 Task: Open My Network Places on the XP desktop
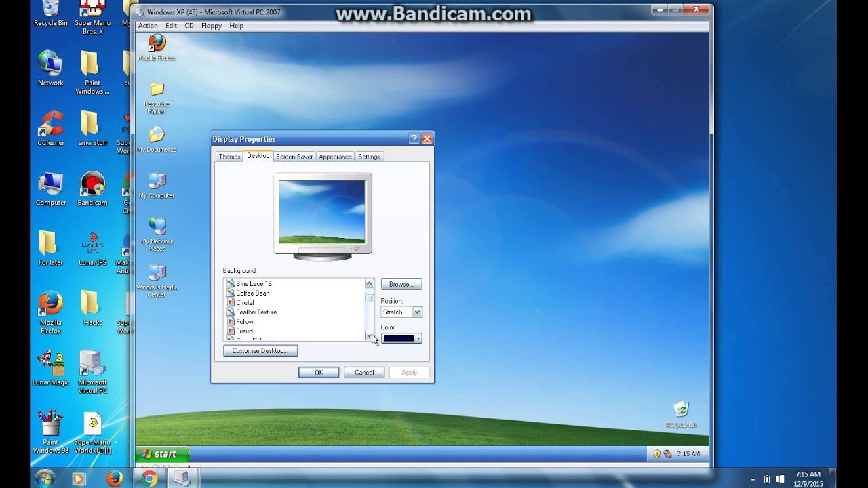point(157,235)
